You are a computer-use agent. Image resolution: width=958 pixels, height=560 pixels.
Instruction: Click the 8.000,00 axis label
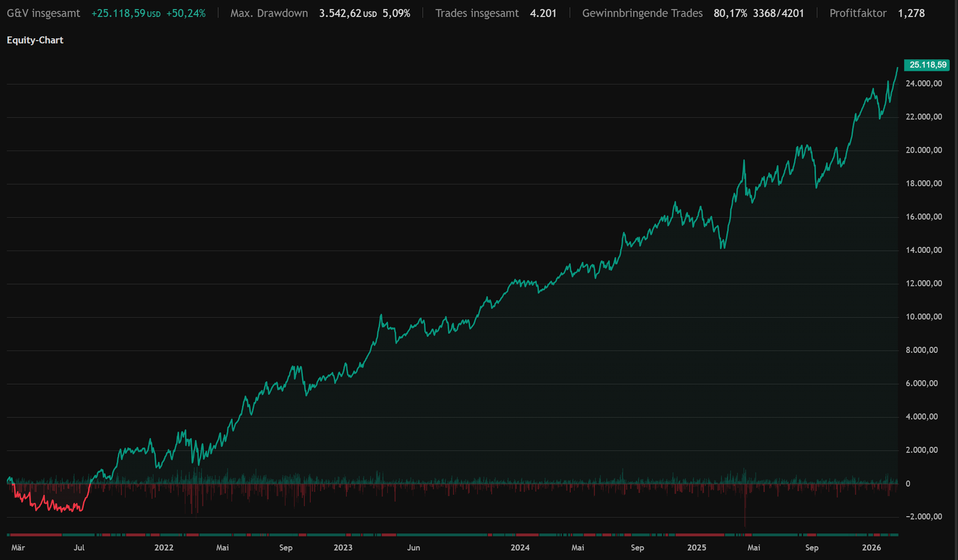(922, 350)
